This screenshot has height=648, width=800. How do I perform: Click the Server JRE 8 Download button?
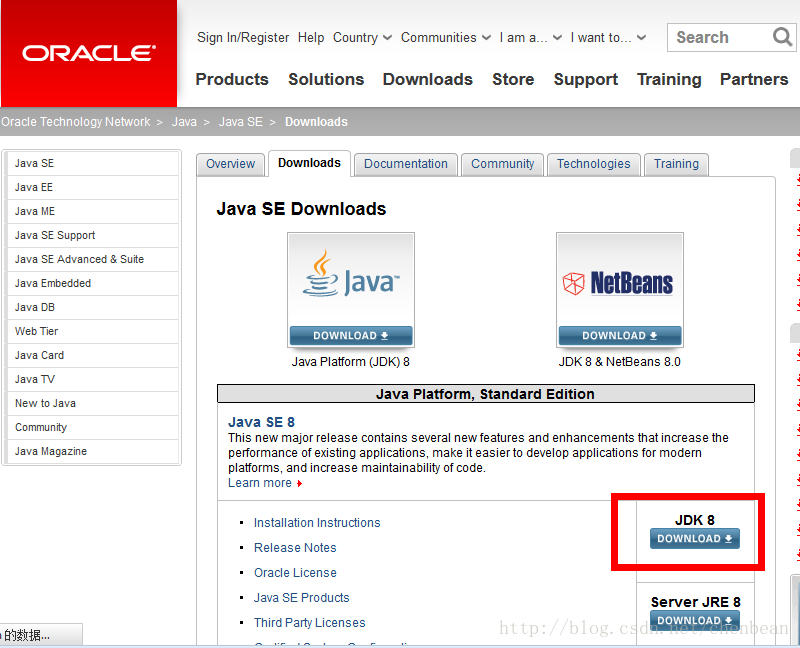coord(694,620)
